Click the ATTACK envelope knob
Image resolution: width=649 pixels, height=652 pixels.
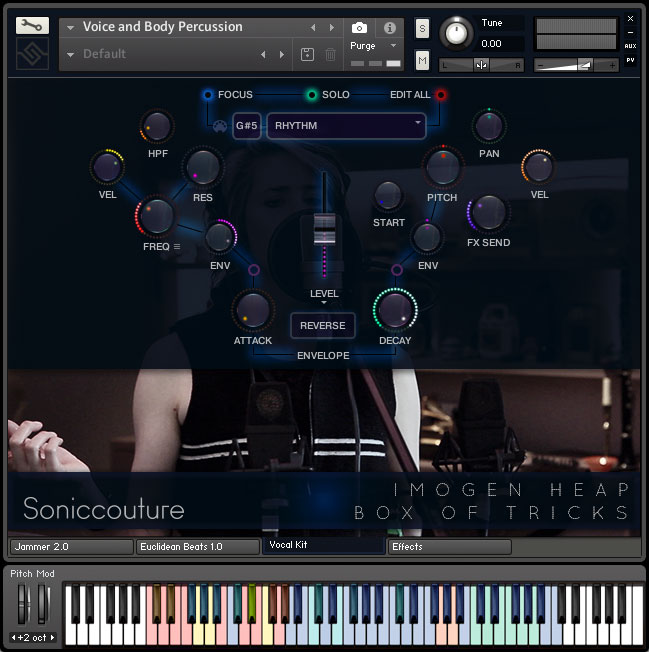pyautogui.click(x=253, y=311)
